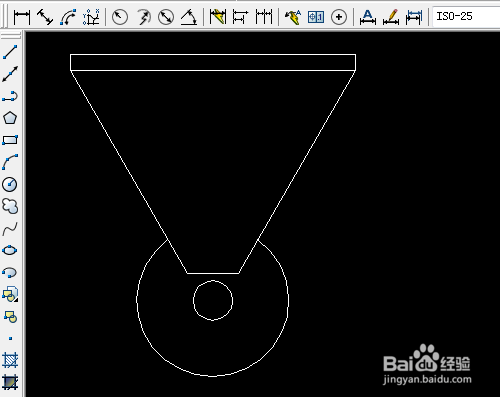
Task: Select the Diameter dimension tool
Action: [x=166, y=17]
